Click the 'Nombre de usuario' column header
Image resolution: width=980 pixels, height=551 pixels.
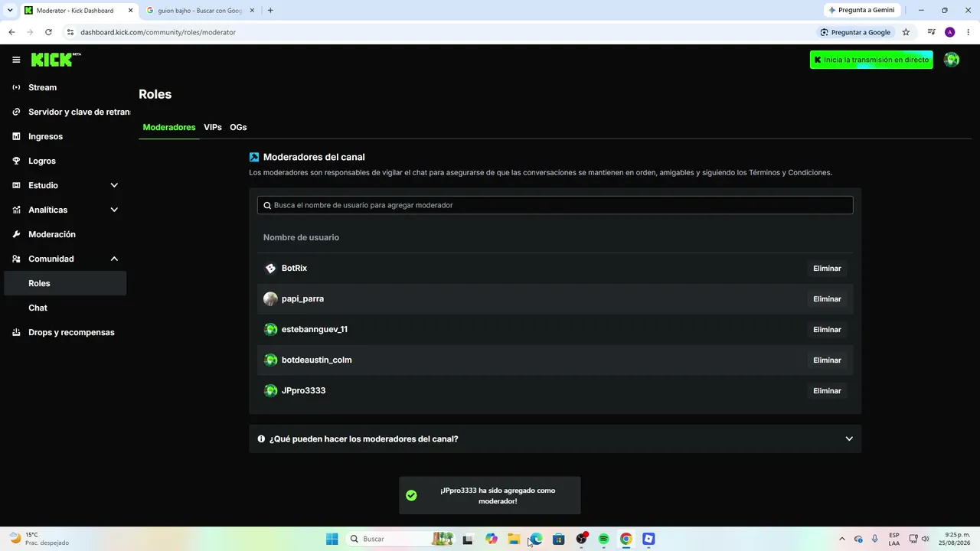pyautogui.click(x=301, y=237)
